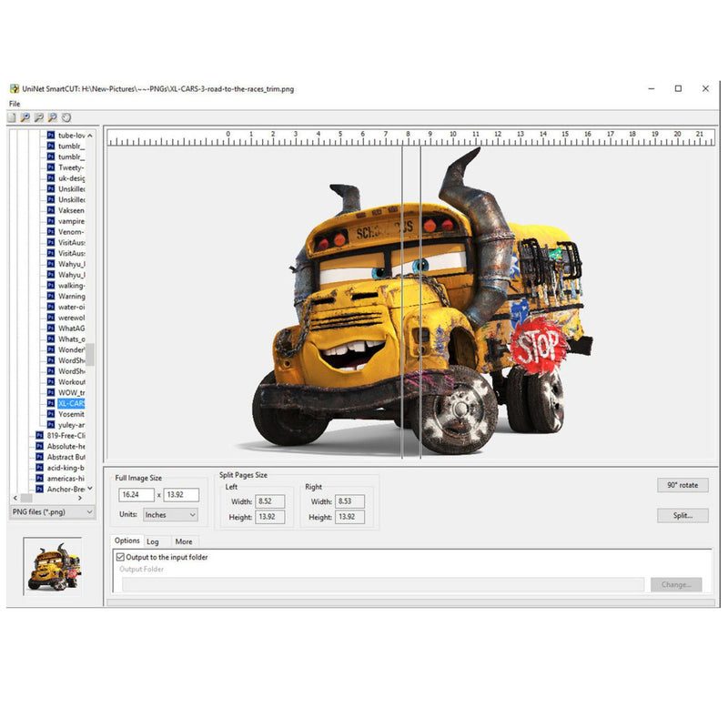Viewport: 728px width, 728px height.
Task: Open the Units dropdown showing Inches
Action: [x=171, y=515]
